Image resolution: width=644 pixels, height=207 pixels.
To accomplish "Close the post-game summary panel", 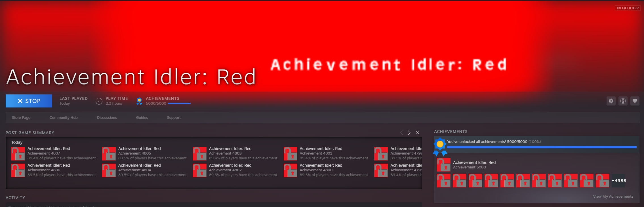I will [418, 133].
